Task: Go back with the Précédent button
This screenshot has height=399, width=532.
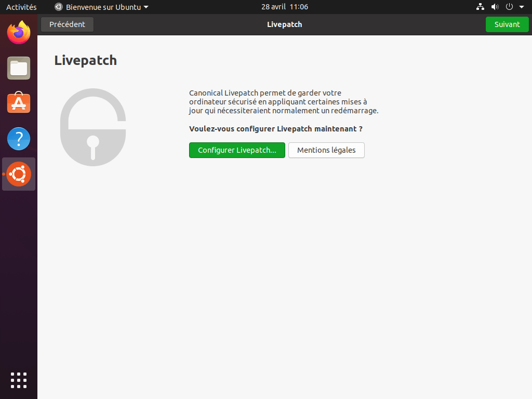Action: [x=67, y=24]
